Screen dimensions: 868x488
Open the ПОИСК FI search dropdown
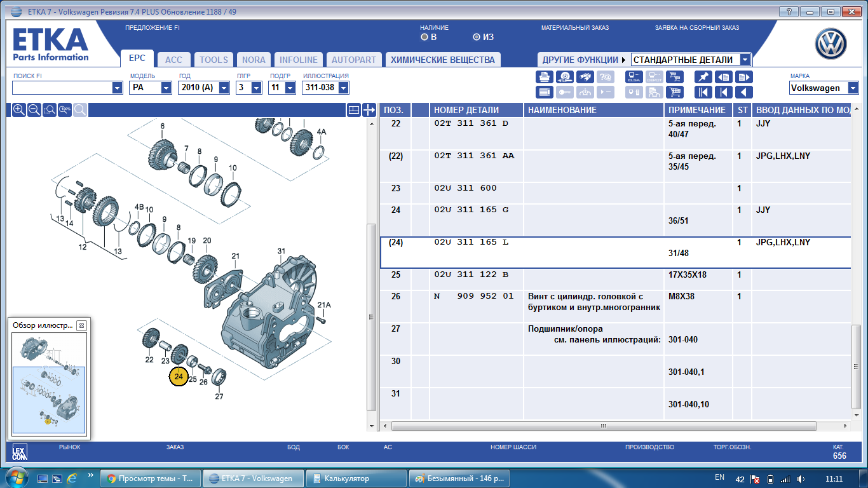[117, 88]
